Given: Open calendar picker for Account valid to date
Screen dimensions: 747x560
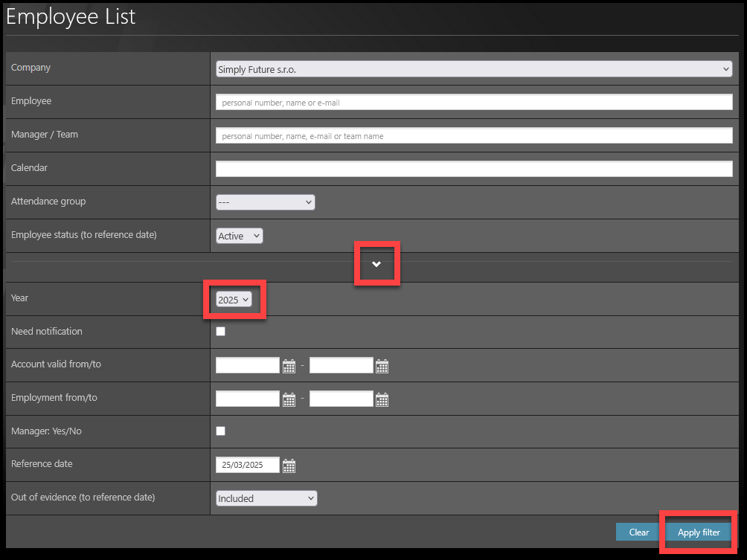Looking at the screenshot, I should (382, 366).
